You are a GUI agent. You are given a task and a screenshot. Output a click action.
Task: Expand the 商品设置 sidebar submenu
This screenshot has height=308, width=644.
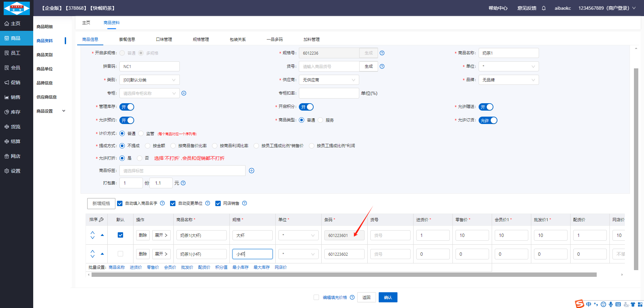[x=50, y=111]
